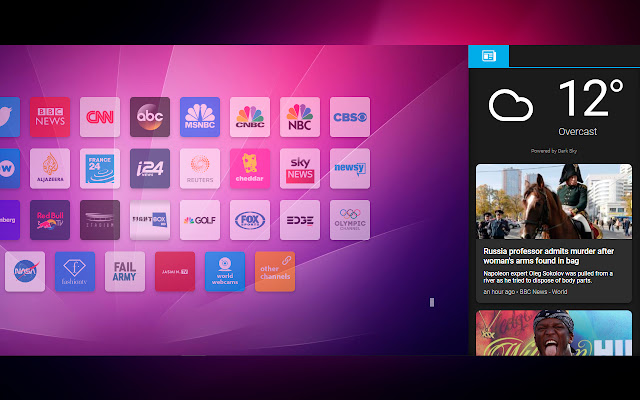Open the purple Bloomberg tile at left edge

point(10,220)
